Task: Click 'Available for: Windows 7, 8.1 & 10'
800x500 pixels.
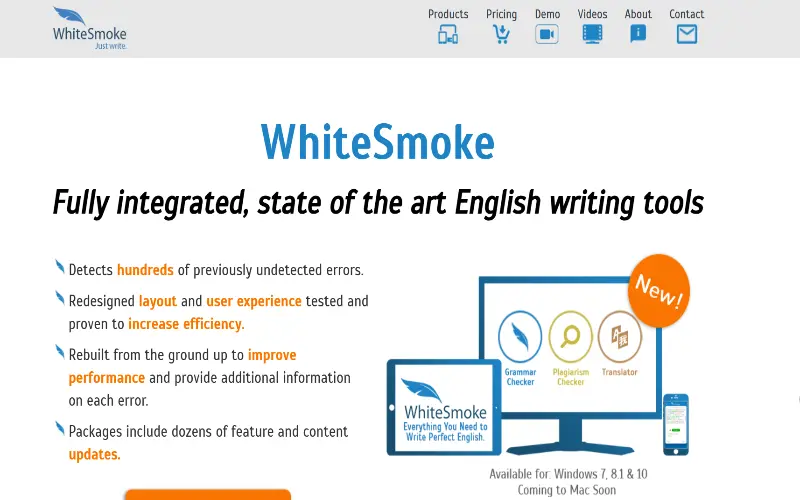Action: [x=568, y=474]
